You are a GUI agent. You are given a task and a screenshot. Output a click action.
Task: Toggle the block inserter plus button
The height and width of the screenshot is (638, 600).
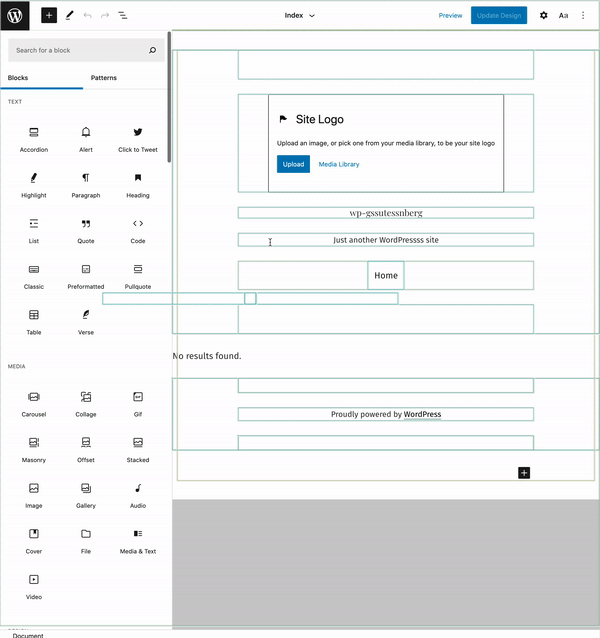[49, 15]
